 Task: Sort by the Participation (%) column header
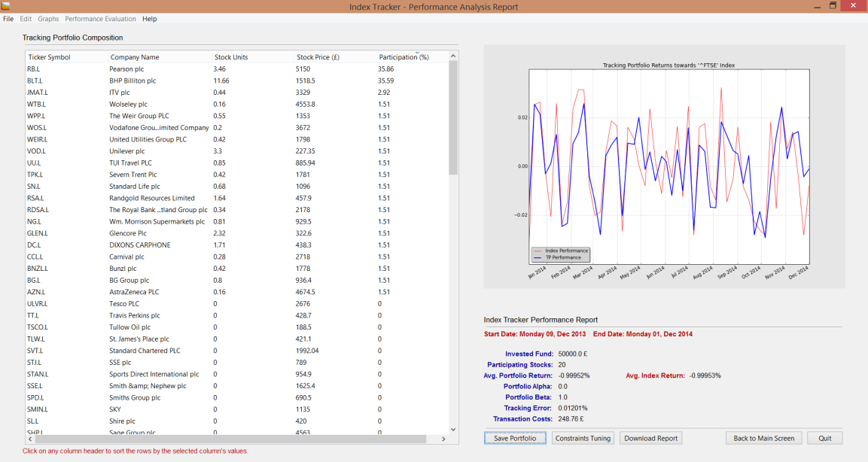pyautogui.click(x=412, y=57)
